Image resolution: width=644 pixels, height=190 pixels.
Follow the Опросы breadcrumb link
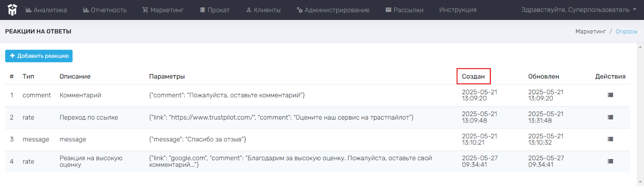(x=626, y=31)
